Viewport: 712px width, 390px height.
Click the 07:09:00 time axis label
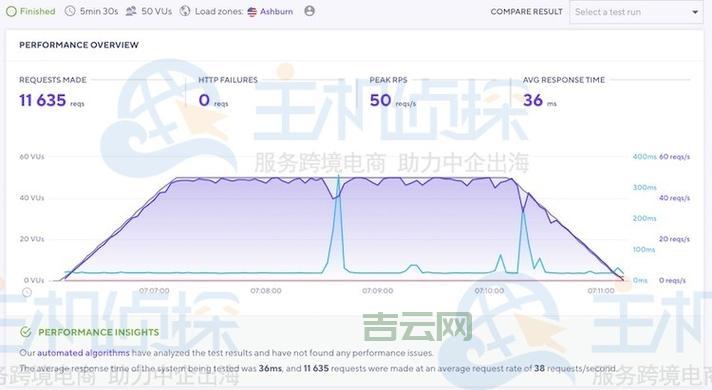pos(378,291)
